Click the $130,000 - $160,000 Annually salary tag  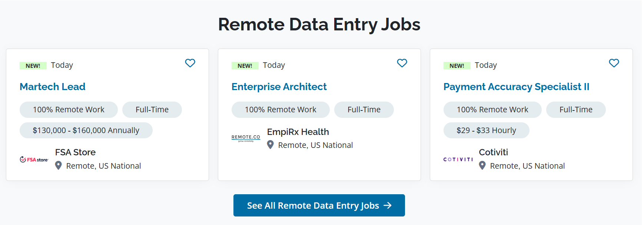tap(86, 130)
